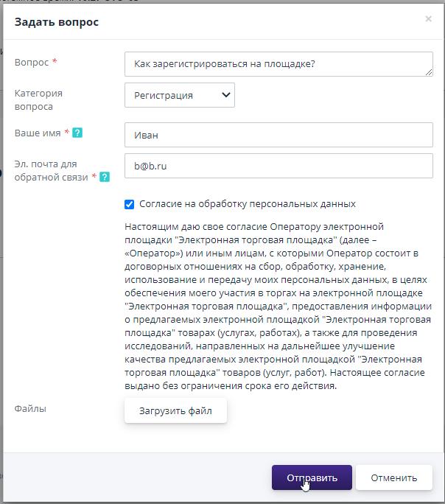Viewport: 445px width, 504px height.
Task: Click the "Согласие на обработку персональных данных" label
Action: [x=248, y=204]
